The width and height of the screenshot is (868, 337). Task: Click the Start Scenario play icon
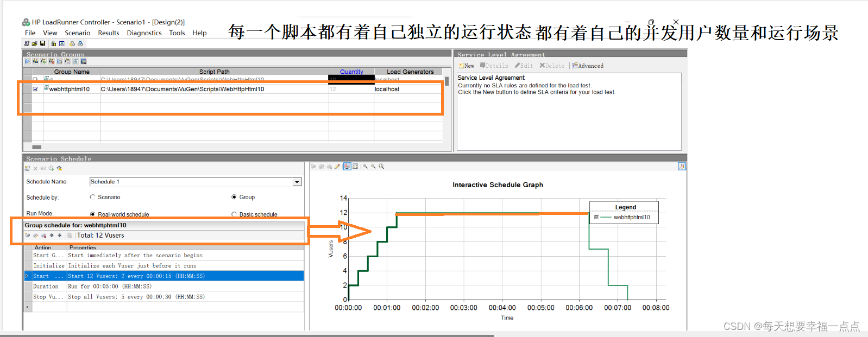point(27,61)
